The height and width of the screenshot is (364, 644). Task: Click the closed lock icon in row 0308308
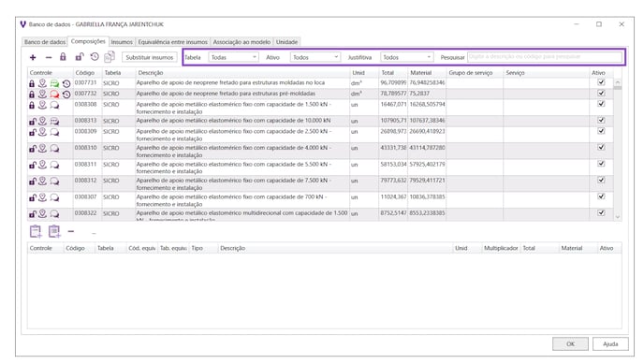[x=32, y=105]
